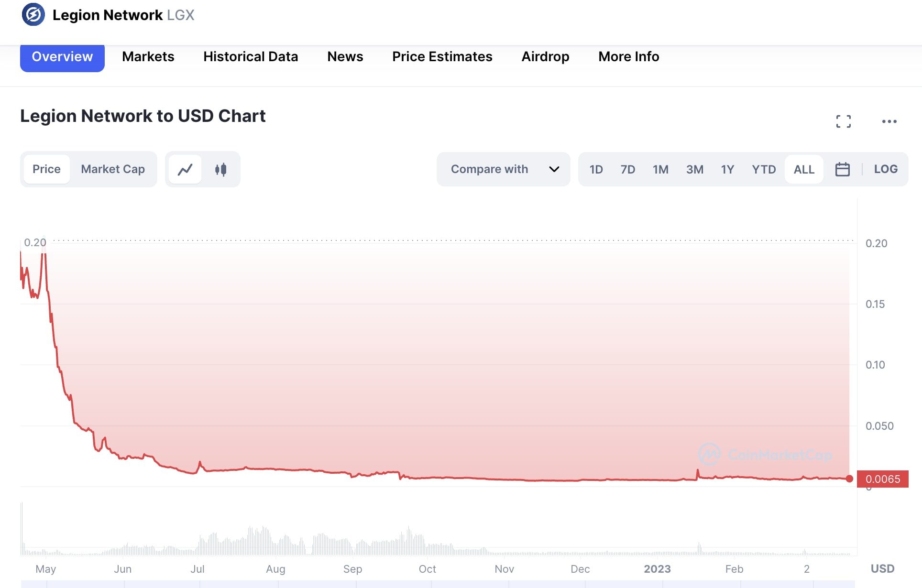Select Price chart mode

[x=46, y=169]
